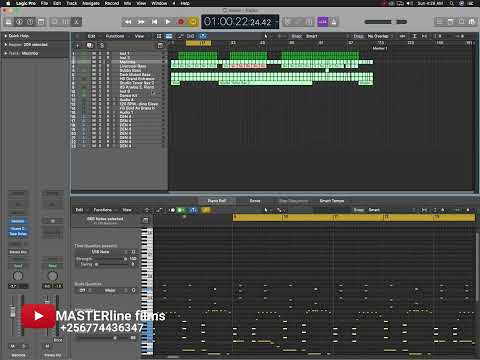This screenshot has height=360, width=480.
Task: Adjust the master volume slider
Action: 386,22
